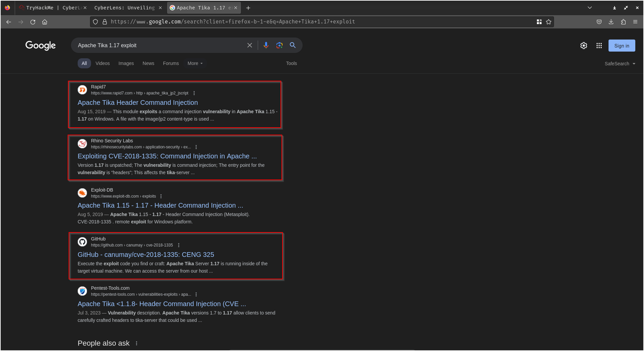Open the Google apps grid

pyautogui.click(x=599, y=46)
